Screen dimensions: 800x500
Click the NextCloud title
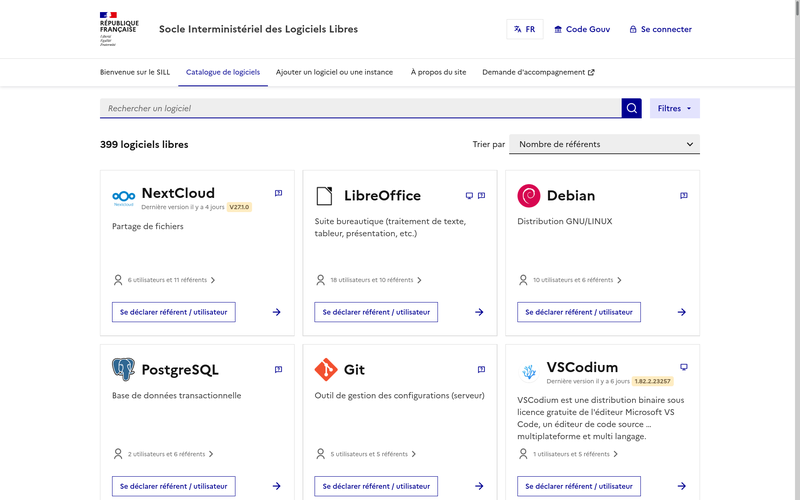coord(178,193)
